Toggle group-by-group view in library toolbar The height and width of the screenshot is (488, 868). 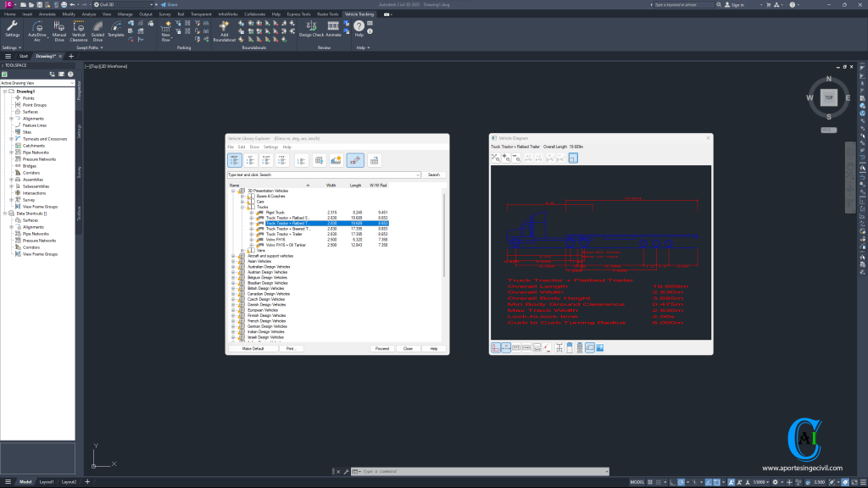235,160
